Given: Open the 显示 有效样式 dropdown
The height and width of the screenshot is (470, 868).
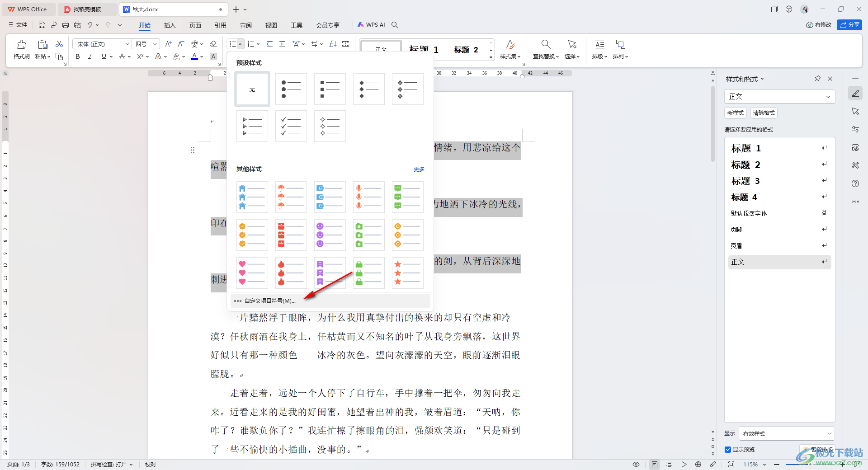Looking at the screenshot, I should (787, 433).
